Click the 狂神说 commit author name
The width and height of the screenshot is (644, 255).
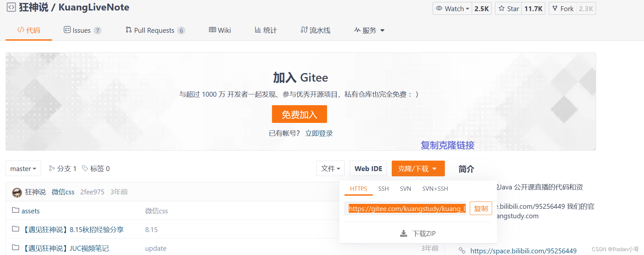click(x=35, y=192)
